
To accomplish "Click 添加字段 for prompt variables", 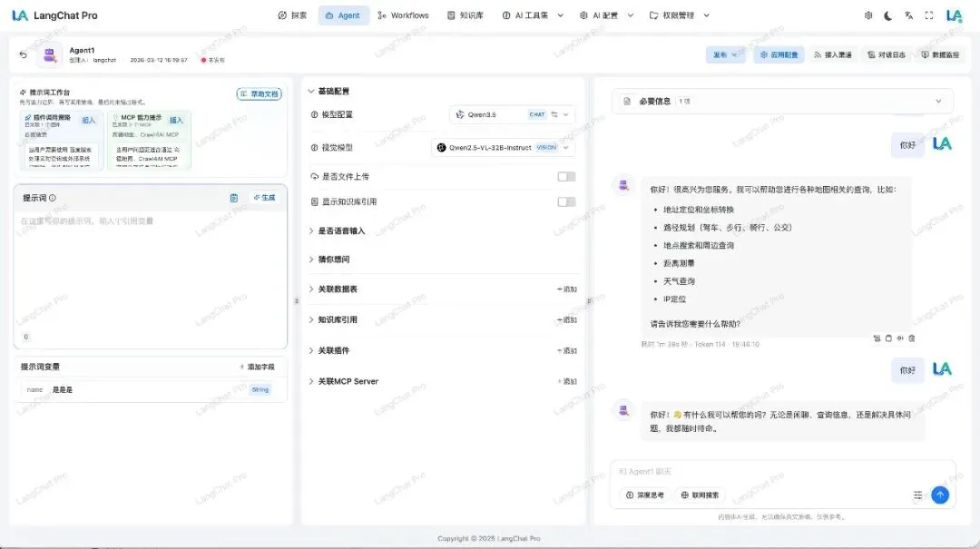I will tap(257, 367).
